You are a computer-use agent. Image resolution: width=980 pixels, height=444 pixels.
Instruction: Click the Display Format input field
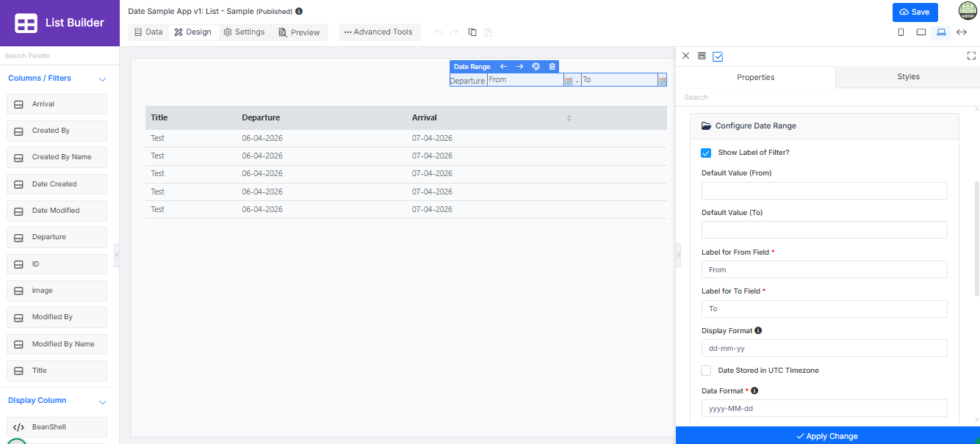click(x=824, y=348)
